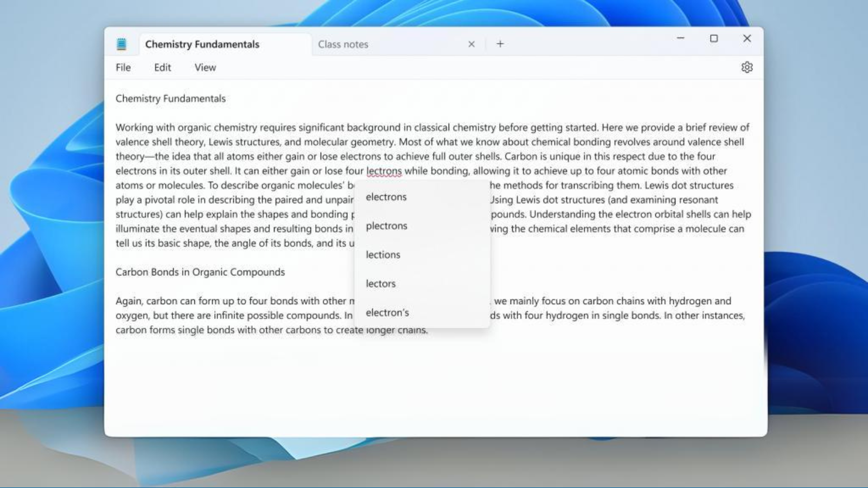Choose the 'plectrons' spelling suggestion
Image resolution: width=868 pixels, height=488 pixels.
[x=422, y=226]
